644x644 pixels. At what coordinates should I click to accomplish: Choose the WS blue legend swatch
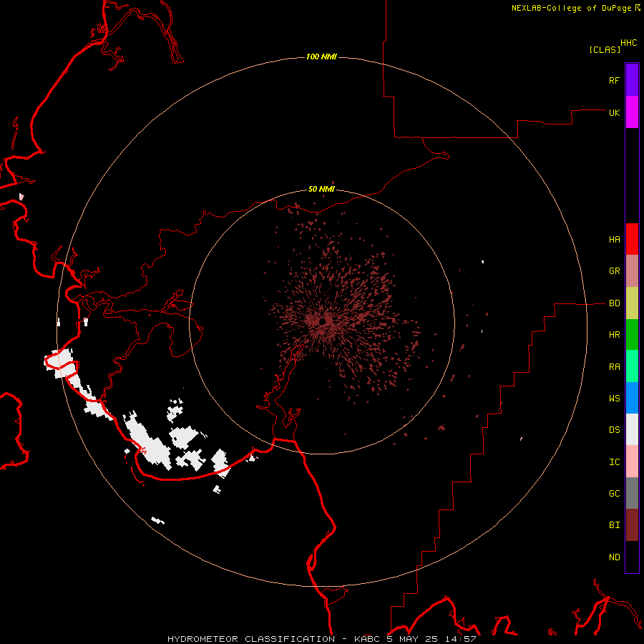(x=632, y=398)
